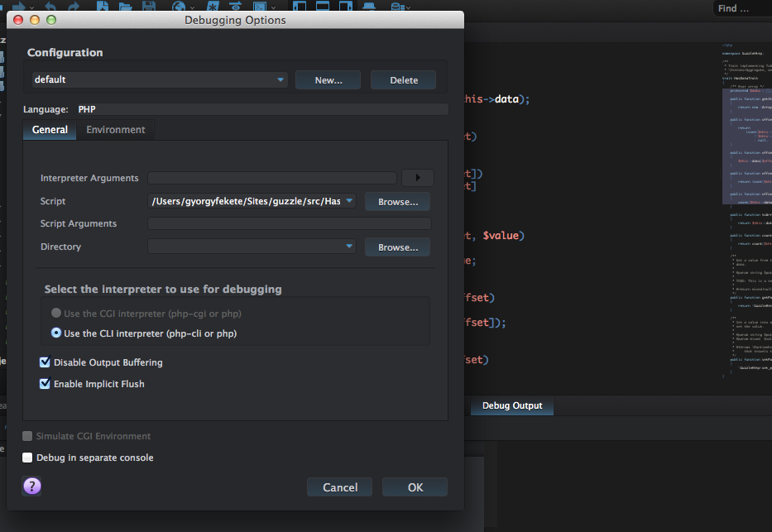Click the Save file toolbar icon
The width and height of the screenshot is (772, 532).
coord(150,7)
